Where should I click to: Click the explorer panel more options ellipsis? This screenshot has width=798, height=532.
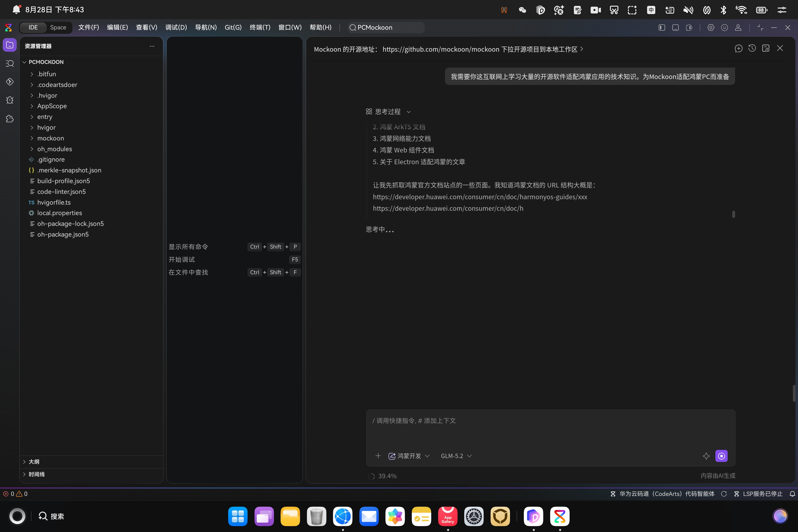(152, 46)
